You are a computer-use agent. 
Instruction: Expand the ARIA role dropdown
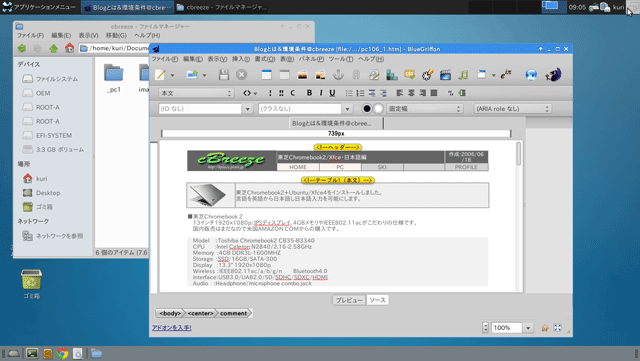click(512, 109)
